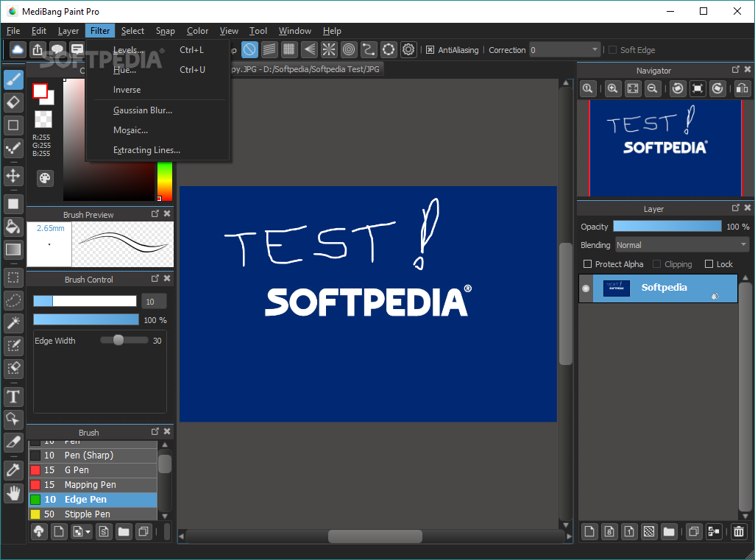Enable the grid snap icon

coord(289,49)
